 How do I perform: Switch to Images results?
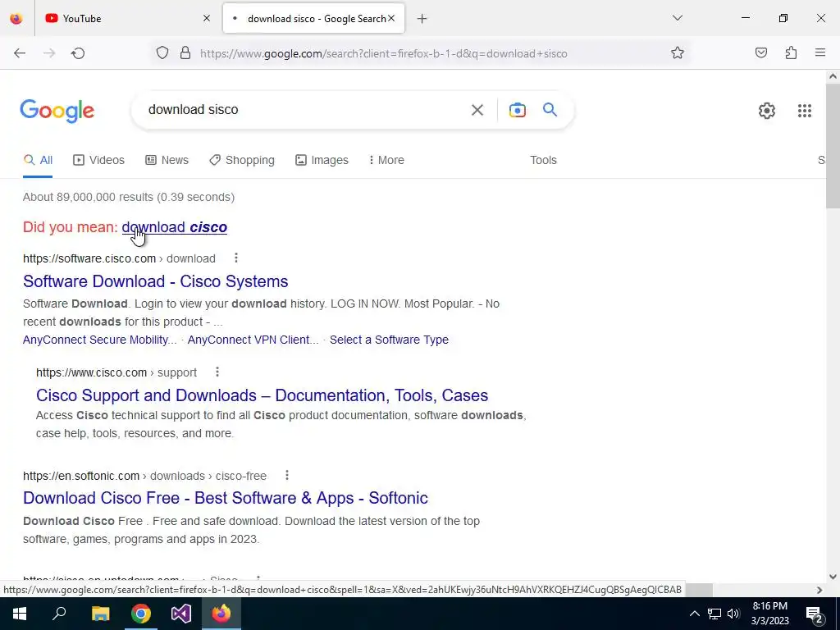click(x=322, y=160)
